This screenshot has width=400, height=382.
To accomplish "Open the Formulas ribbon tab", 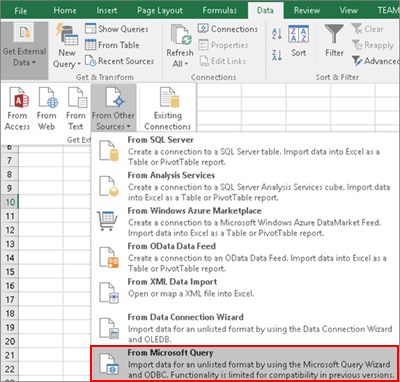I will (x=219, y=10).
